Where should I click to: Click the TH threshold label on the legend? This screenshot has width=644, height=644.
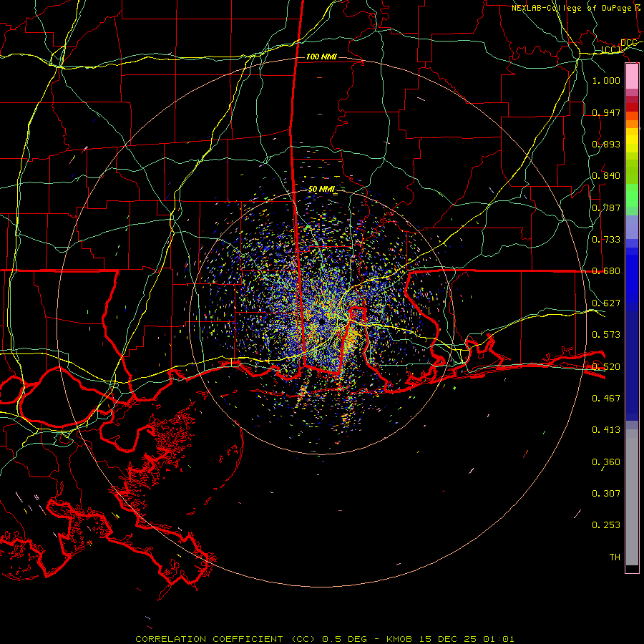point(615,557)
